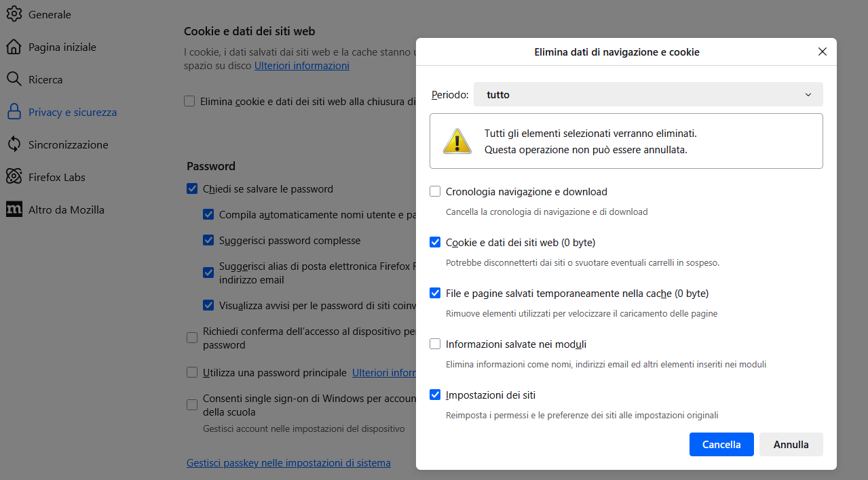This screenshot has width=868, height=480.
Task: Click the Generale gear icon
Action: click(14, 14)
